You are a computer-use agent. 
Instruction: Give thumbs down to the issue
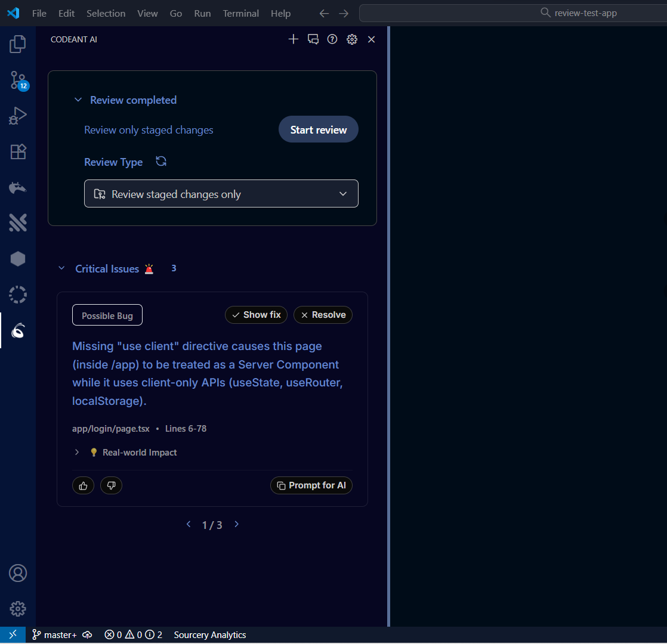click(111, 485)
